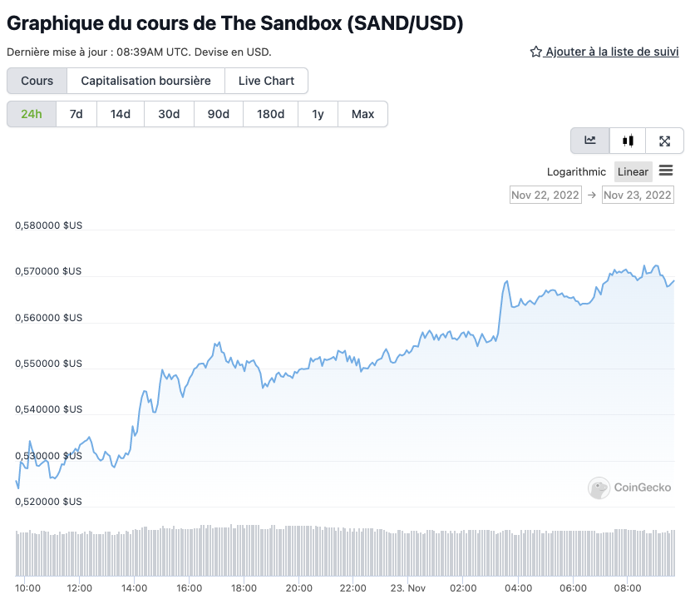The height and width of the screenshot is (599, 700).
Task: Select the Cours tab
Action: pyautogui.click(x=37, y=81)
